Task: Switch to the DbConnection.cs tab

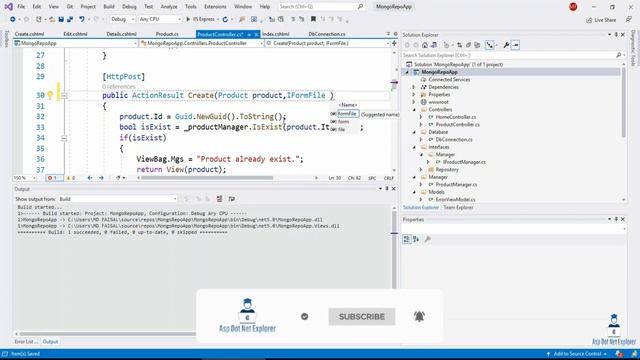Action: point(327,34)
